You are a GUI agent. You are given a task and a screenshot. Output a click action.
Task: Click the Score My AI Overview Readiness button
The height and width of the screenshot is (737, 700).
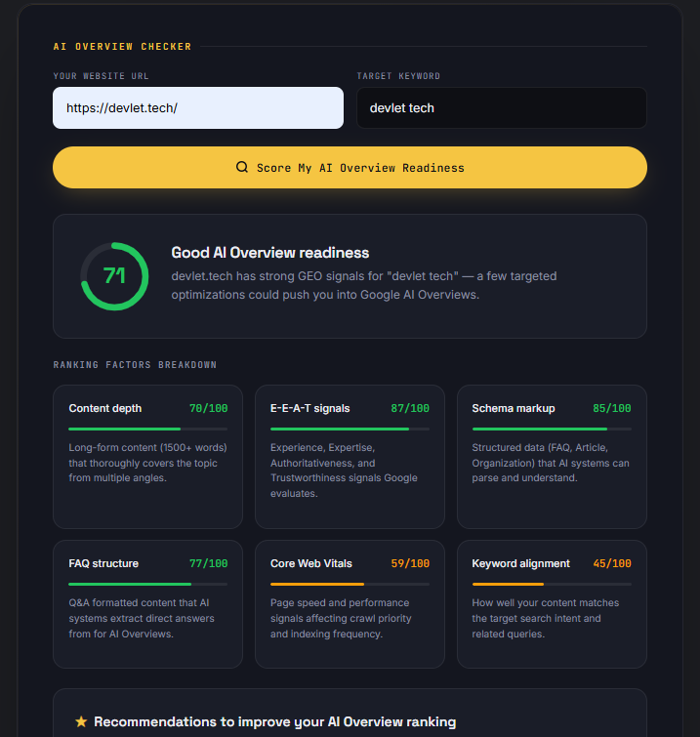coord(350,167)
